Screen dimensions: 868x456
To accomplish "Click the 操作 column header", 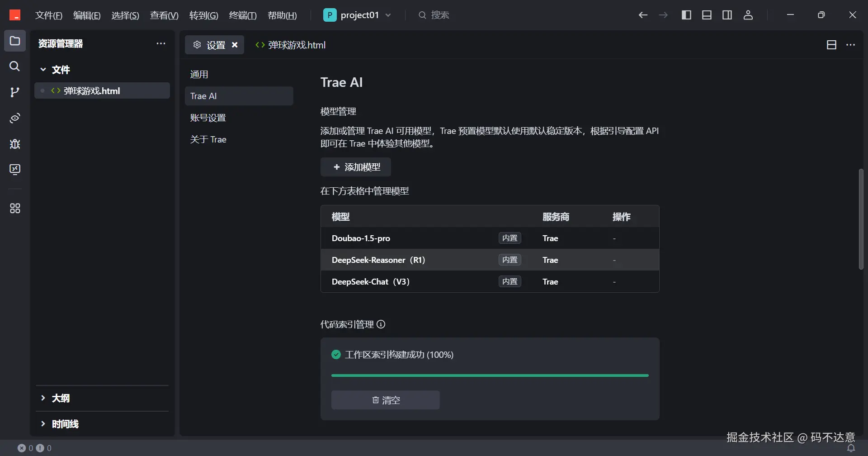I will (621, 217).
